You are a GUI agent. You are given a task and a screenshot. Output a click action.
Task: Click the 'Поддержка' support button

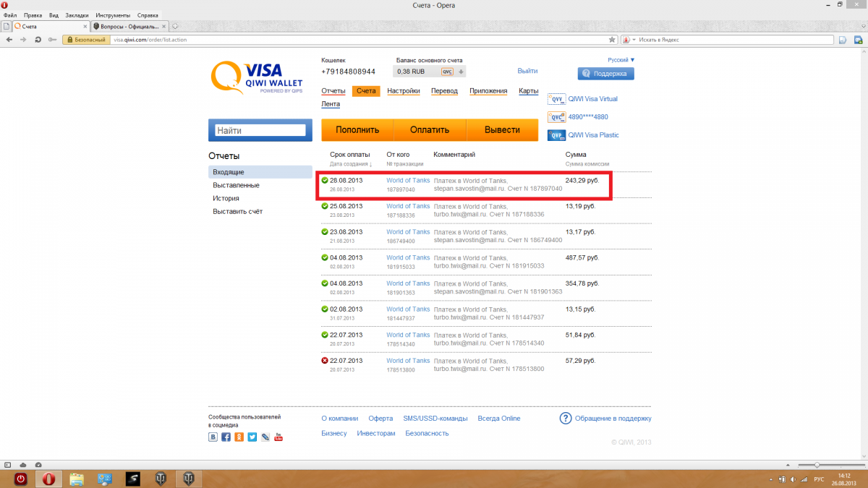coord(606,74)
